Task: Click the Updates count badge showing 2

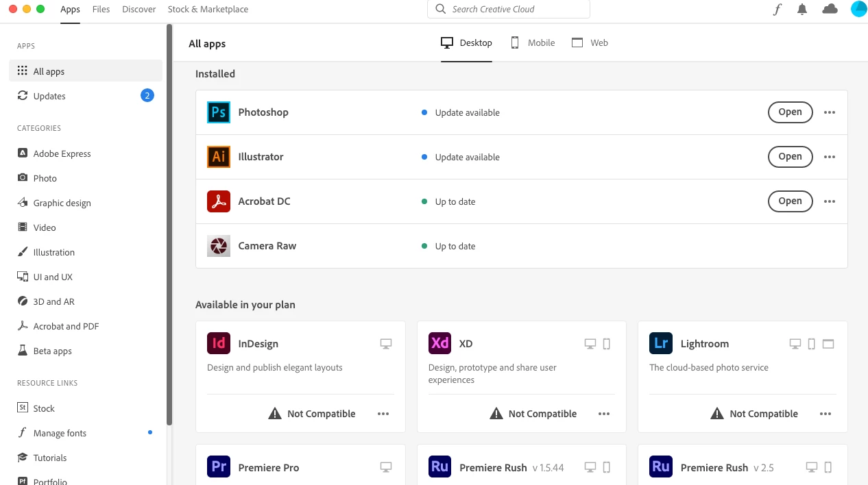Action: 147,95
